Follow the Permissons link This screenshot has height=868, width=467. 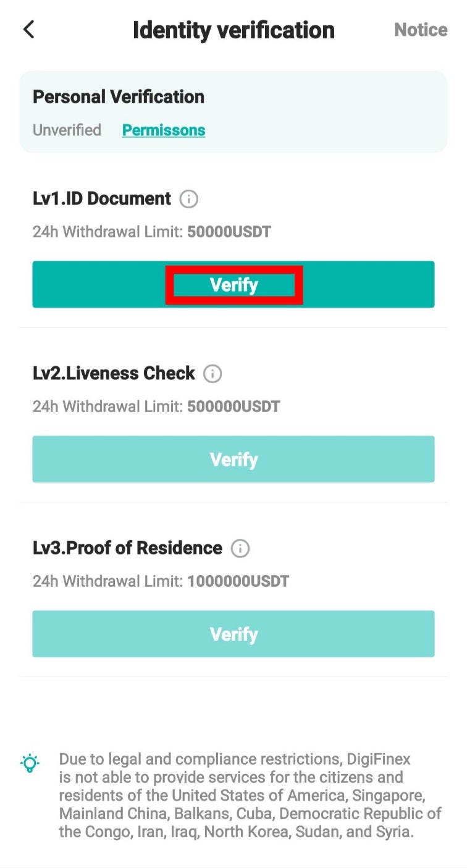pos(164,130)
